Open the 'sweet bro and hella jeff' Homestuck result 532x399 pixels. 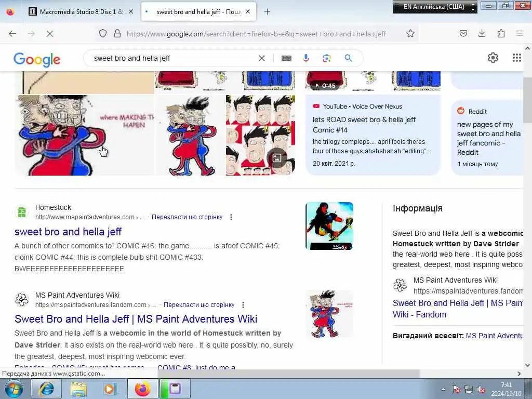click(x=68, y=232)
